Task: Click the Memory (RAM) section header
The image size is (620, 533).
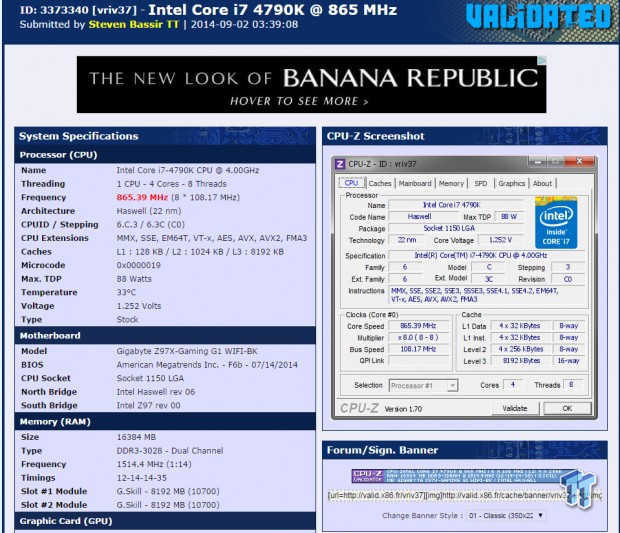Action: 165,421
